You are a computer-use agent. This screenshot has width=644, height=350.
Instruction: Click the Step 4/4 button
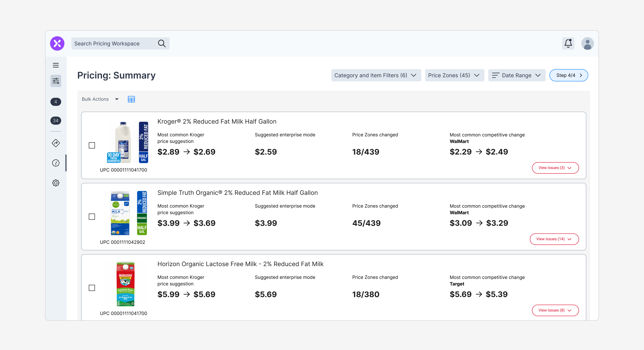[x=568, y=75]
